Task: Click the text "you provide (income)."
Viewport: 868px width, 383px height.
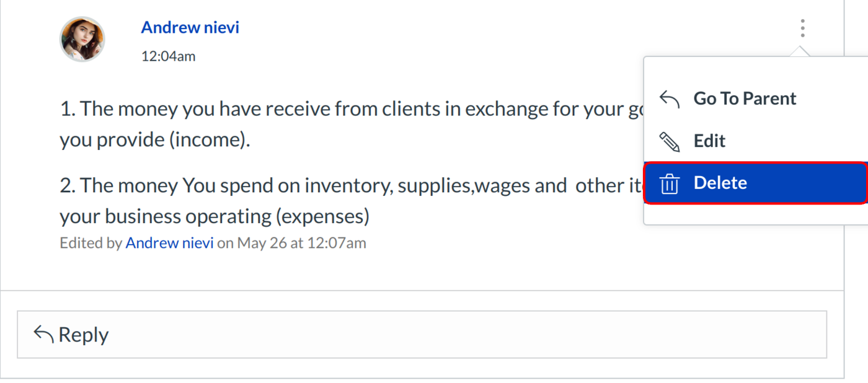Action: tap(155, 139)
